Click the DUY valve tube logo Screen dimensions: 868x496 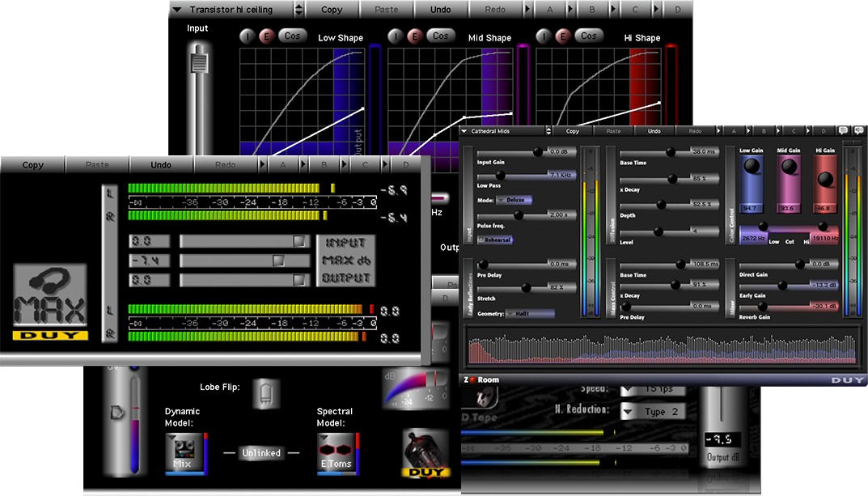coord(425,453)
